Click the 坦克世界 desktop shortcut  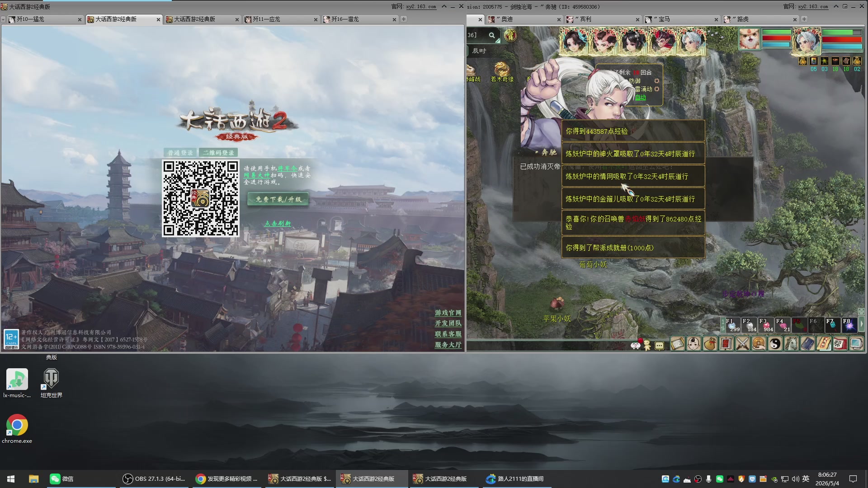(x=51, y=383)
